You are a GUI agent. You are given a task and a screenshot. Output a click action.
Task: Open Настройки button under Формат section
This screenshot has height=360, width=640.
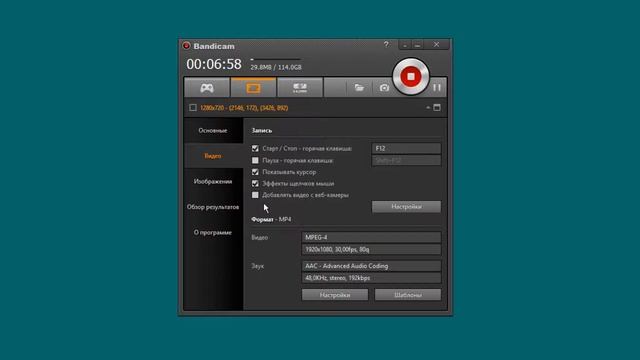click(x=335, y=295)
